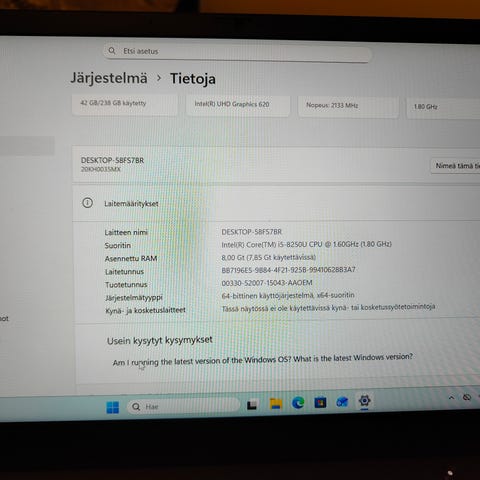The width and height of the screenshot is (480, 480).
Task: Open File Explorer from the taskbar
Action: 276,404
